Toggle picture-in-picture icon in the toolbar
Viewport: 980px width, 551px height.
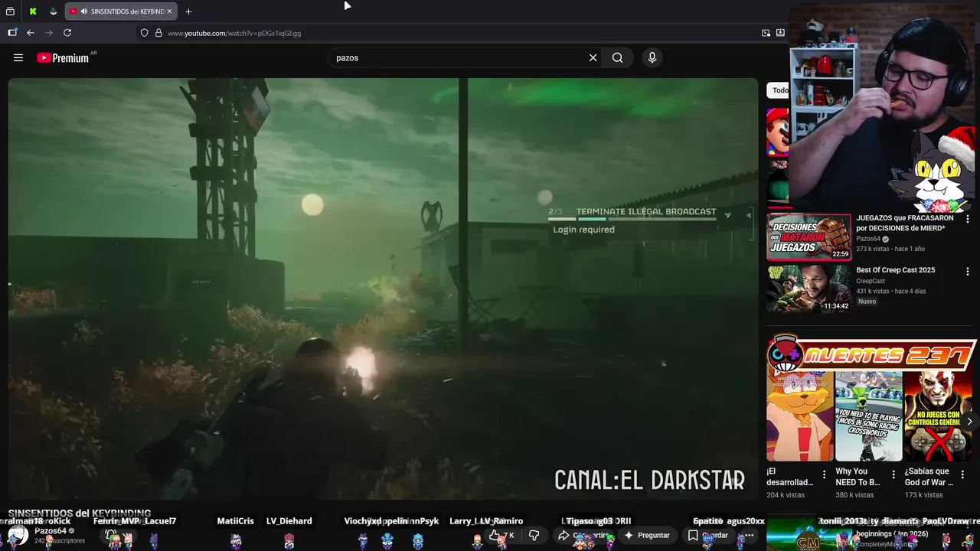pyautogui.click(x=766, y=33)
